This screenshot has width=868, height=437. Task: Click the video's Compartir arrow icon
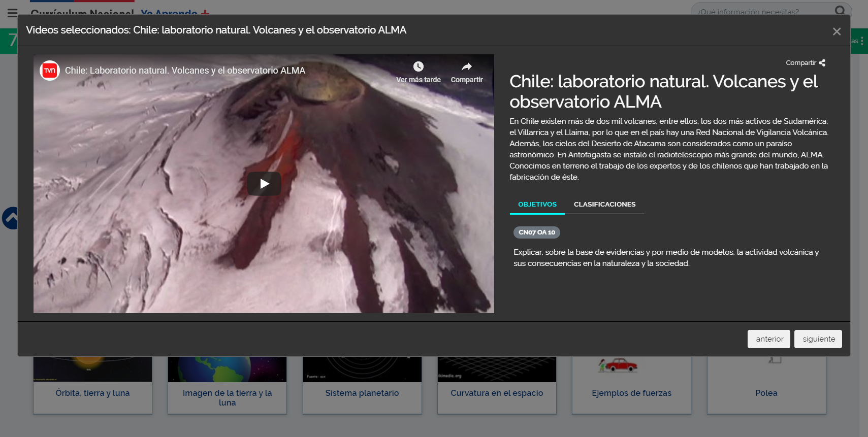pos(467,66)
